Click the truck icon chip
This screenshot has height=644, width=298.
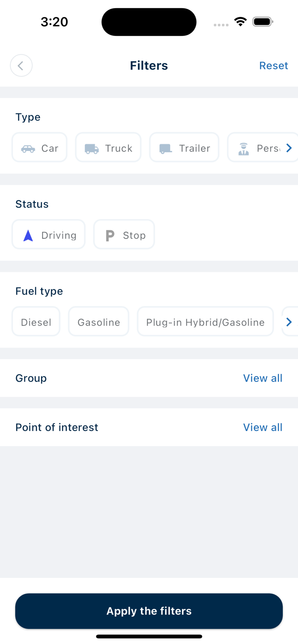point(92,148)
